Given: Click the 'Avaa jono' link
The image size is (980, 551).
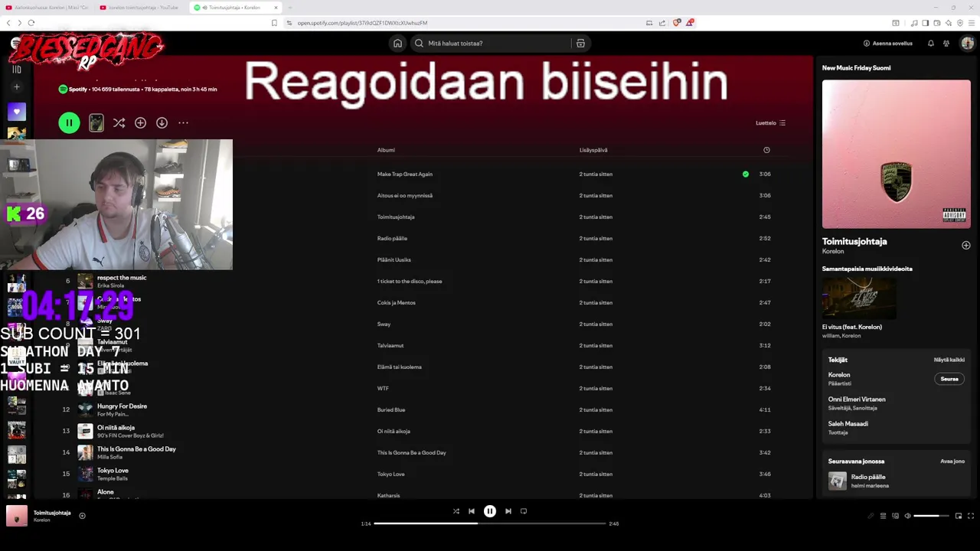Looking at the screenshot, I should coord(952,461).
